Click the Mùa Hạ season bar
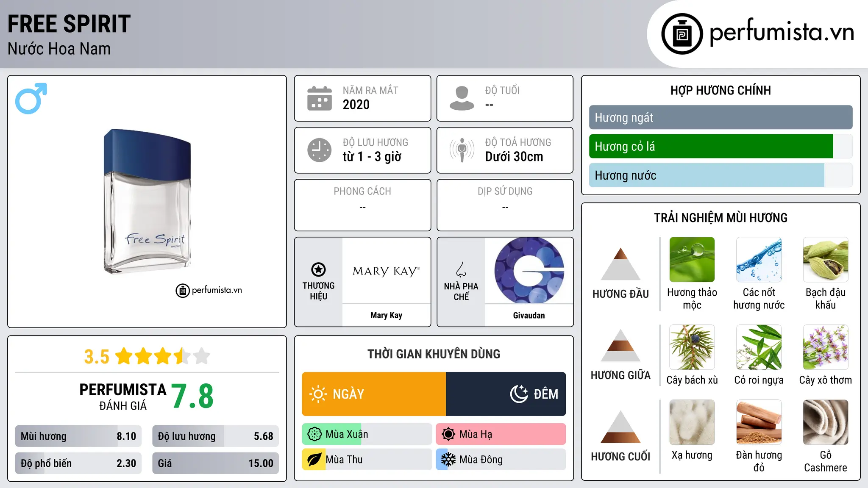Screen dimensions: 868x488 coord(501,434)
